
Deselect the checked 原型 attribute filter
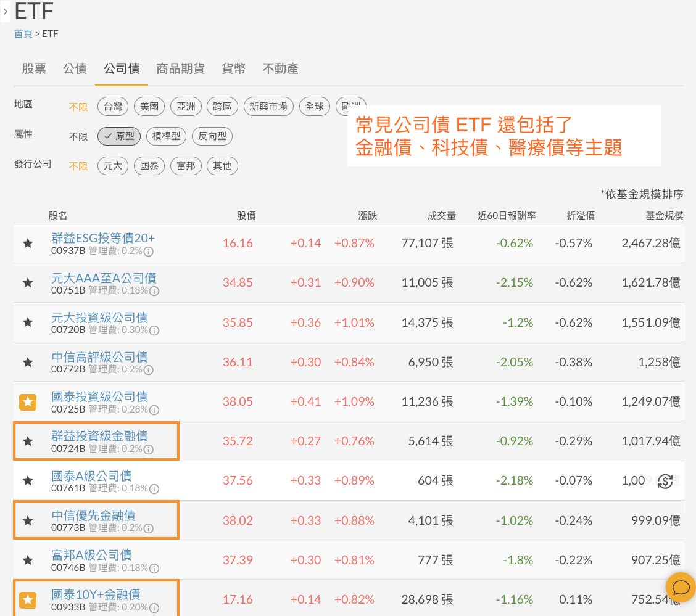(x=119, y=136)
